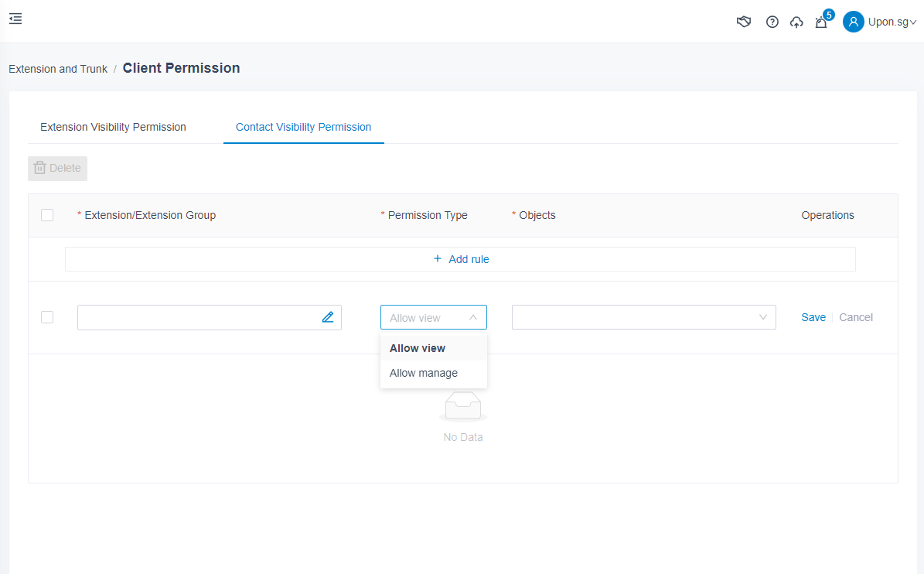Check the new rule row checkbox
The height and width of the screenshot is (574, 924).
click(x=47, y=317)
